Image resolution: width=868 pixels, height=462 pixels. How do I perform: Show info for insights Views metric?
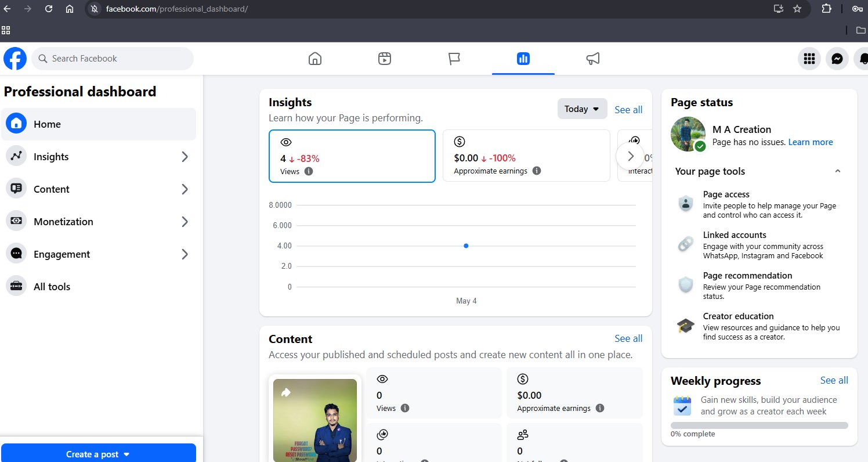[309, 171]
